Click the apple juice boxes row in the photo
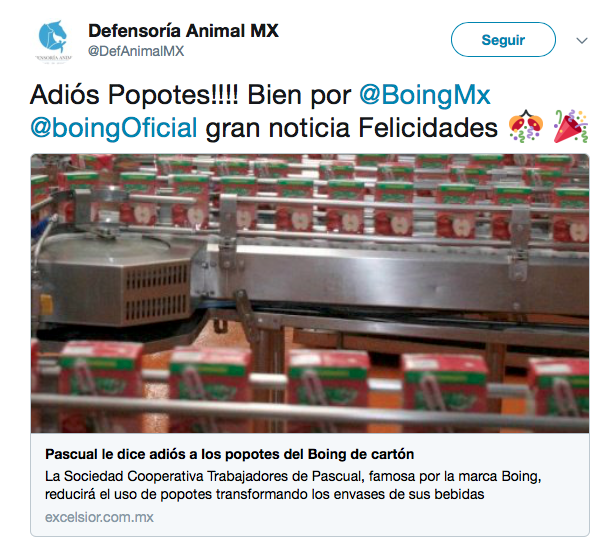 coord(312,212)
